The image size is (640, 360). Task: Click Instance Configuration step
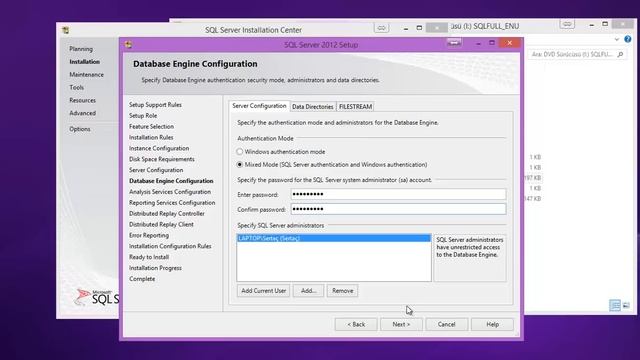159,149
